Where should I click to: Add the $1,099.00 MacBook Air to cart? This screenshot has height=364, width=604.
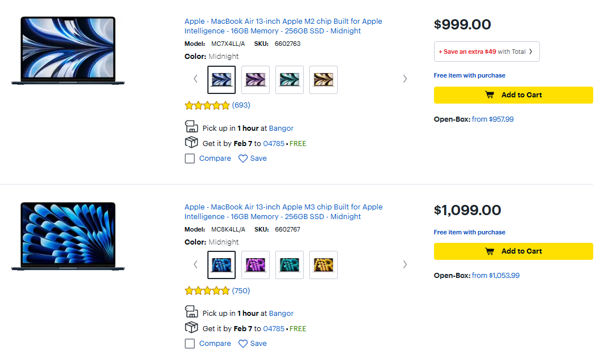tap(513, 251)
